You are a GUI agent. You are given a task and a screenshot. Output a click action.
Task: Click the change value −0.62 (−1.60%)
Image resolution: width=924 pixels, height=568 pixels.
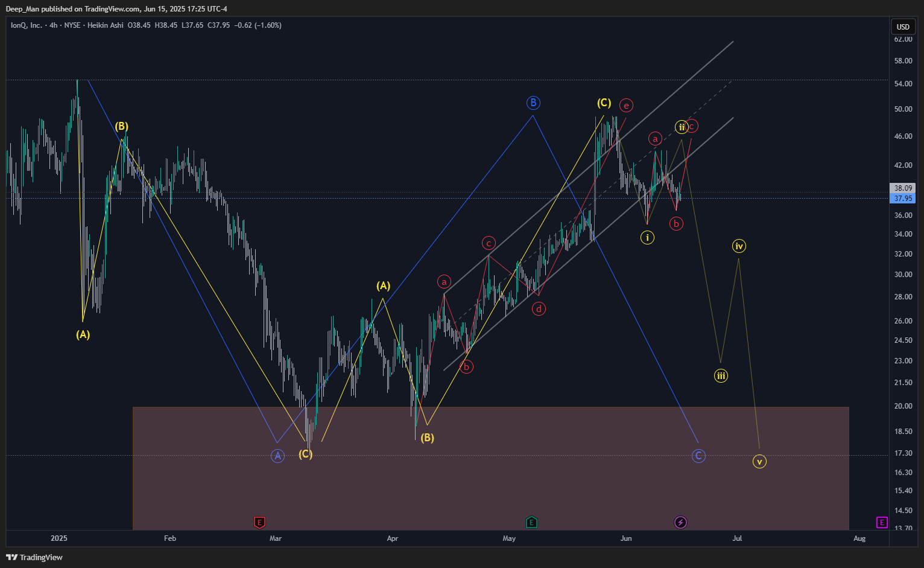click(258, 25)
